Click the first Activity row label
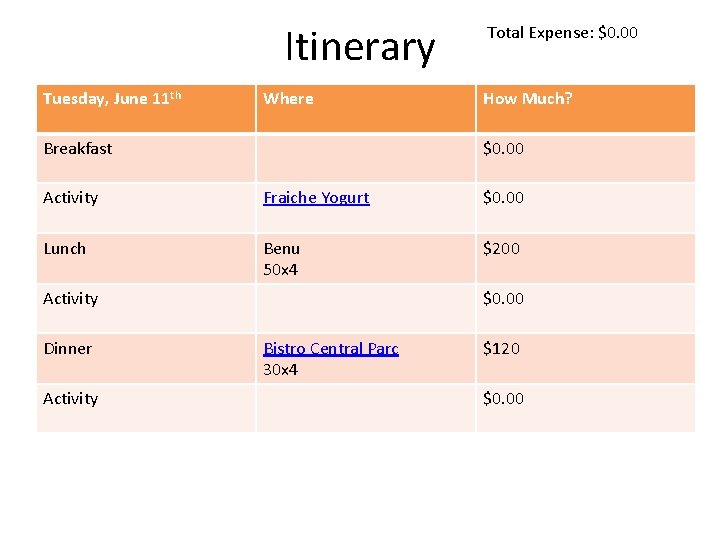 [x=71, y=198]
